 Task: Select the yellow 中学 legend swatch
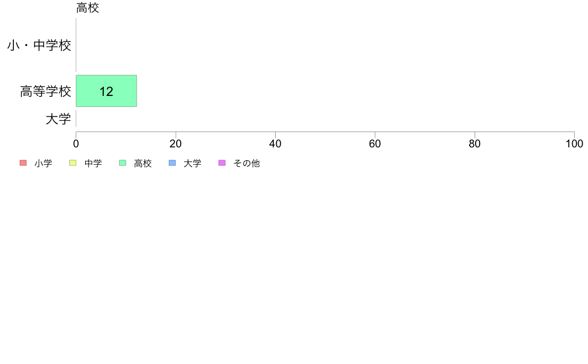pyautogui.click(x=73, y=163)
